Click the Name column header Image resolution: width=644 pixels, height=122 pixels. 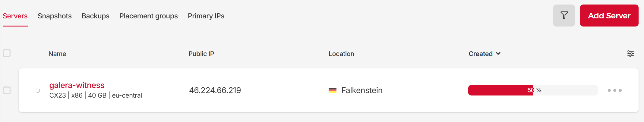[x=57, y=54]
